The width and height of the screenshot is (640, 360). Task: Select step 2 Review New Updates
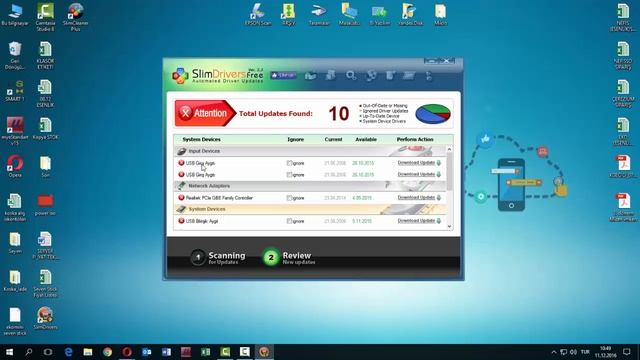point(289,258)
